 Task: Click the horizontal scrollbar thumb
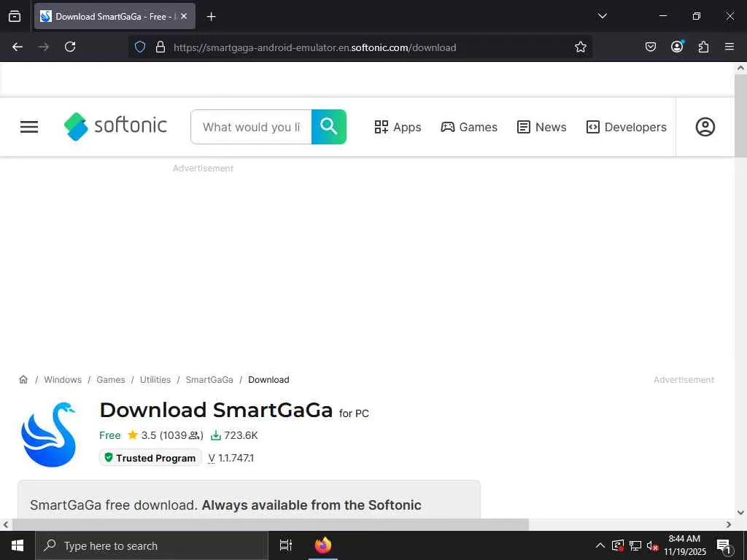(270, 524)
